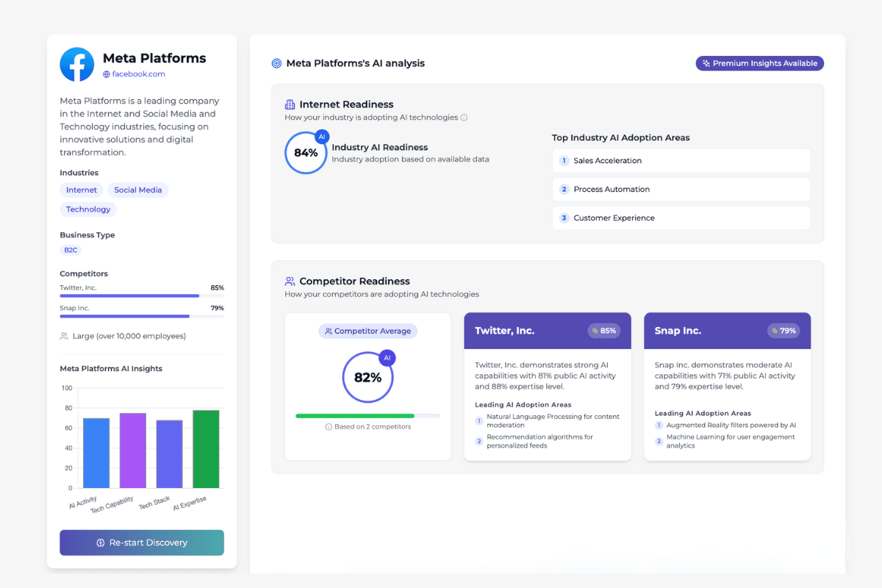Screen dimensions: 882x588
Task: Click the 85% value beside Twitter, Inc. in sidebar
Action: coord(217,288)
